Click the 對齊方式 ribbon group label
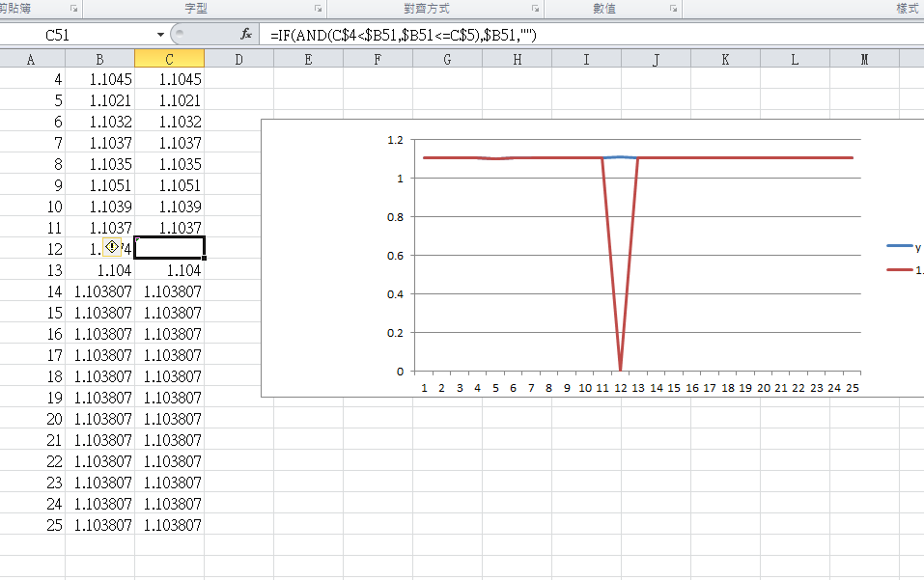The image size is (924, 580). (x=427, y=9)
